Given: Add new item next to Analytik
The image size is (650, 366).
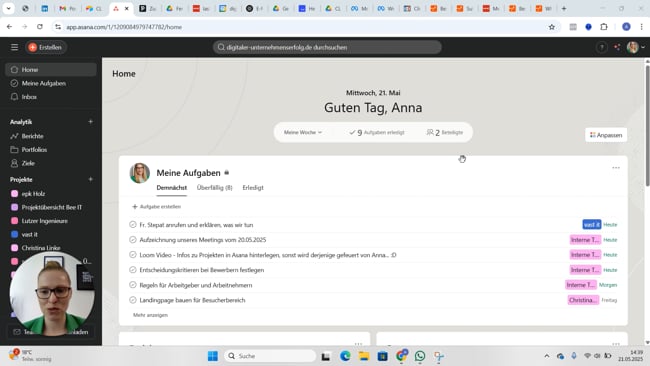Looking at the screenshot, I should point(90,122).
